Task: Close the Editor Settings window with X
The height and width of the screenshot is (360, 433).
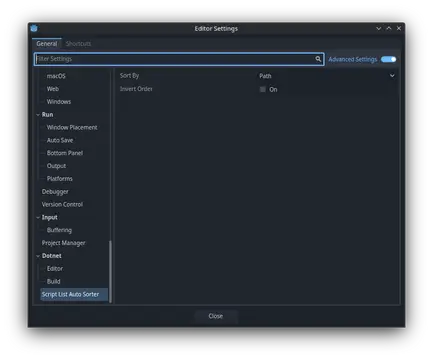Action: click(399, 28)
